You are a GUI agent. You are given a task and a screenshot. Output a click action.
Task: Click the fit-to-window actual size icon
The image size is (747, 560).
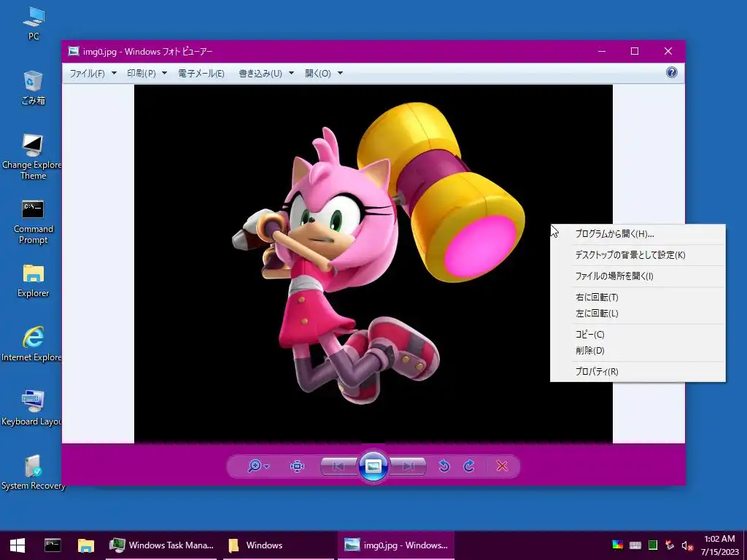click(297, 466)
